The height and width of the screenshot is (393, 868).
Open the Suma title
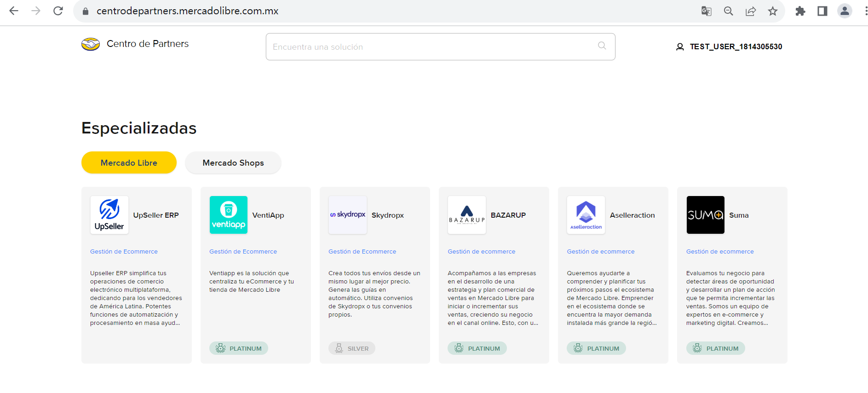pos(739,215)
